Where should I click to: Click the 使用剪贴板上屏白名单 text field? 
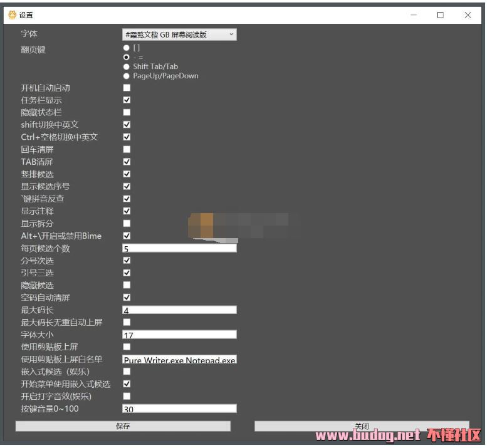(x=179, y=359)
